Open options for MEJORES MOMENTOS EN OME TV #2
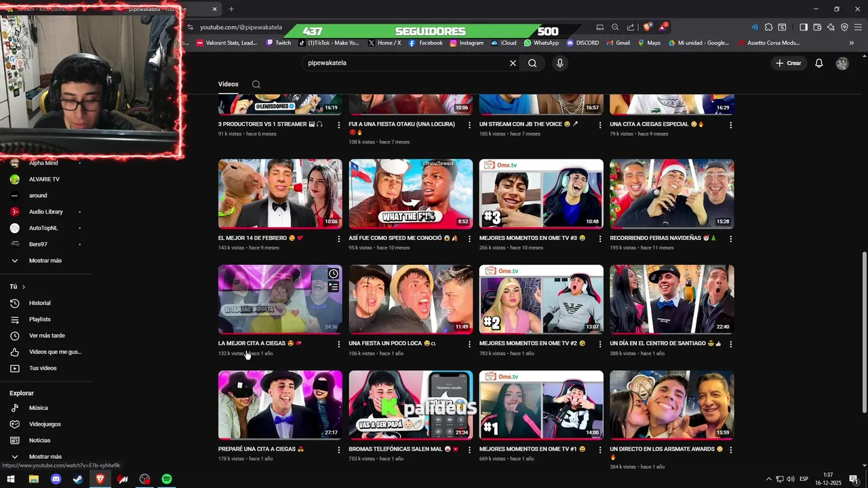The height and width of the screenshot is (488, 868). (x=600, y=344)
